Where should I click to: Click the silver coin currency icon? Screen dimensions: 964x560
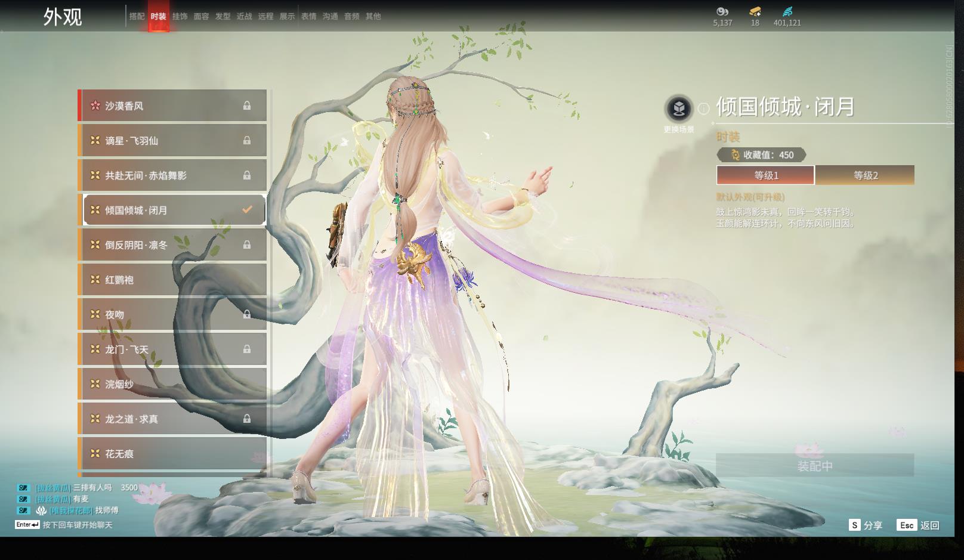722,11
